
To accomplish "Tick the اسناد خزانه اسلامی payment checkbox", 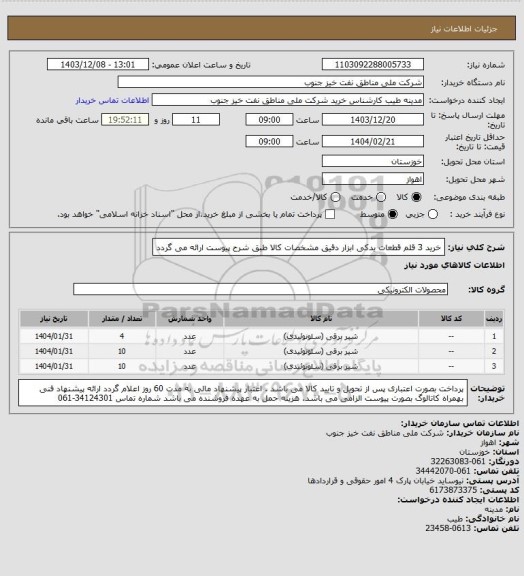I will click(x=330, y=214).
